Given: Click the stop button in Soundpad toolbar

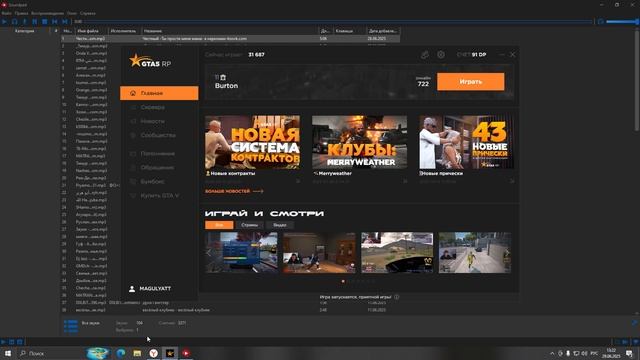Looking at the screenshot, I should pyautogui.click(x=44, y=21).
